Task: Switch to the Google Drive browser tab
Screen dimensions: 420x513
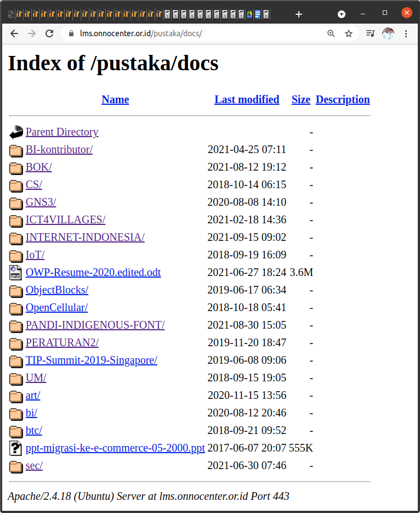Action: pyautogui.click(x=249, y=14)
